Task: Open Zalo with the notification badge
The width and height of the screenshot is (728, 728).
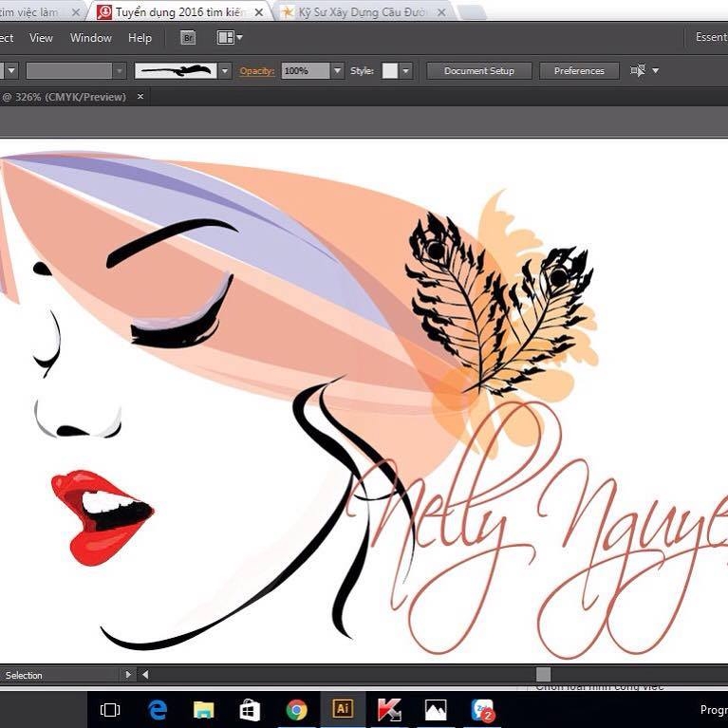Action: [483, 710]
